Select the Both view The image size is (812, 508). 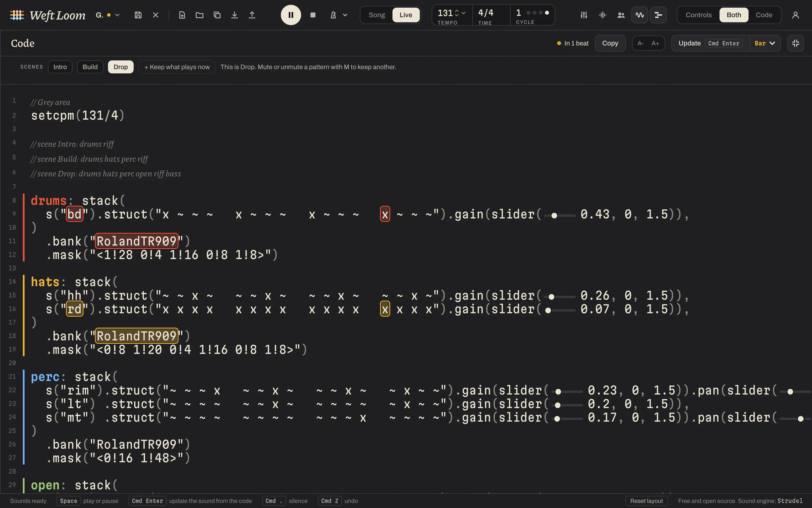[x=734, y=15]
